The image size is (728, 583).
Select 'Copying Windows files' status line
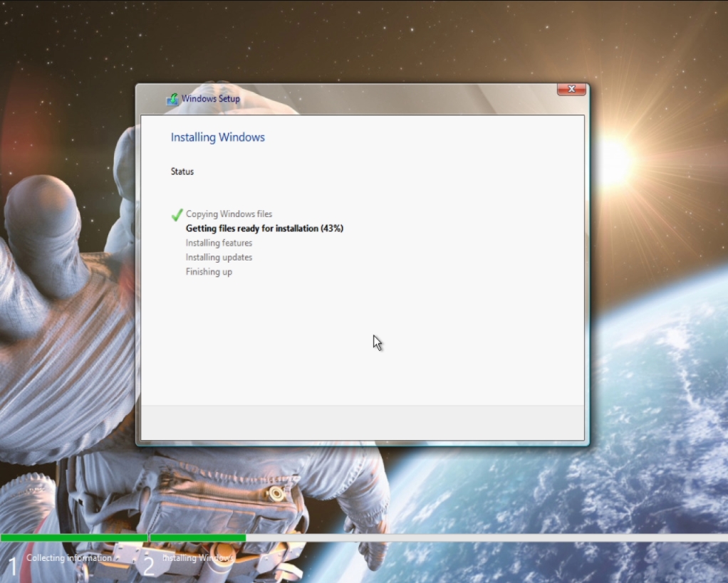tap(229, 214)
